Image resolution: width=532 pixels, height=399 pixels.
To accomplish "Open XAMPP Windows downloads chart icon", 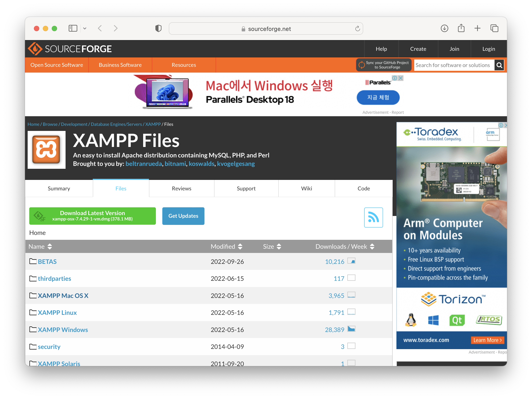I will click(x=351, y=329).
